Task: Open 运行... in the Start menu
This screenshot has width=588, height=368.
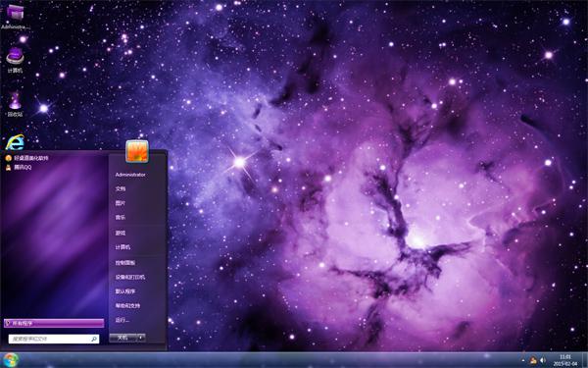Action: pos(122,320)
